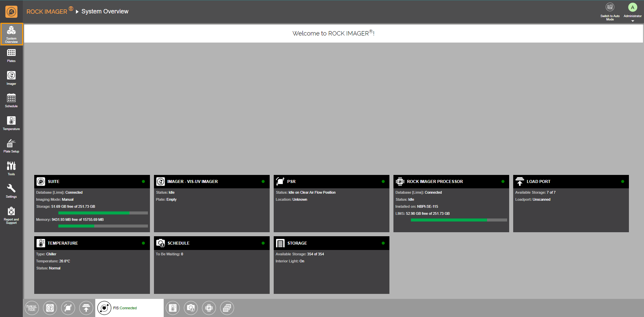This screenshot has height=317, width=644.
Task: Click the PSR icon in bottom status bar
Action: (x=68, y=308)
